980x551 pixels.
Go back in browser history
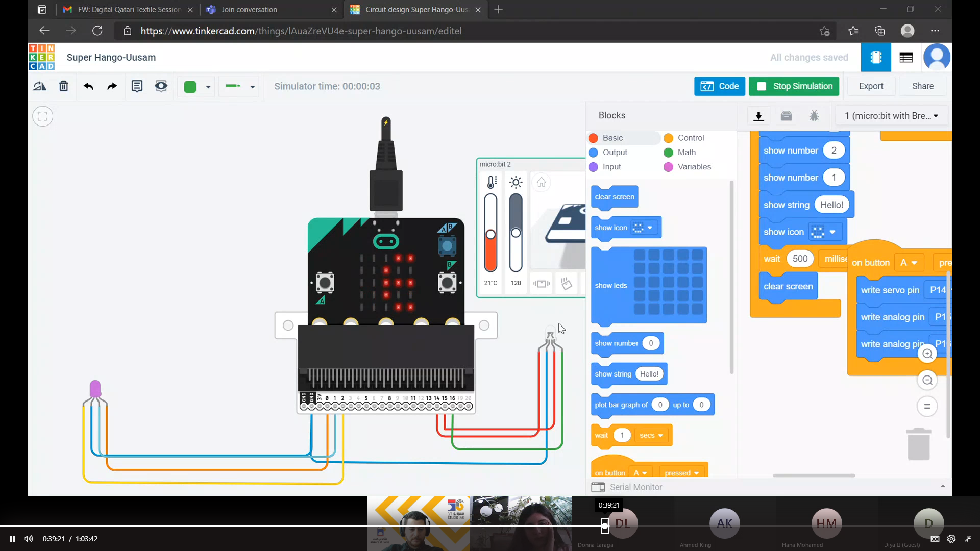[44, 31]
